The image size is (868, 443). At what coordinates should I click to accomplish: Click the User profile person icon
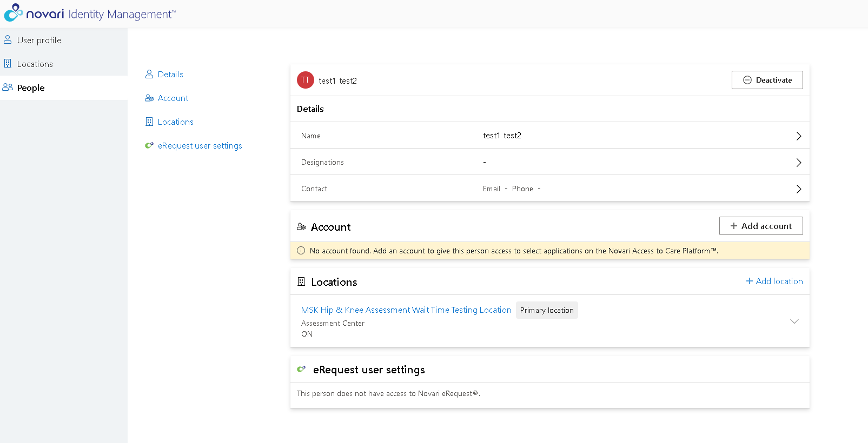(x=8, y=39)
